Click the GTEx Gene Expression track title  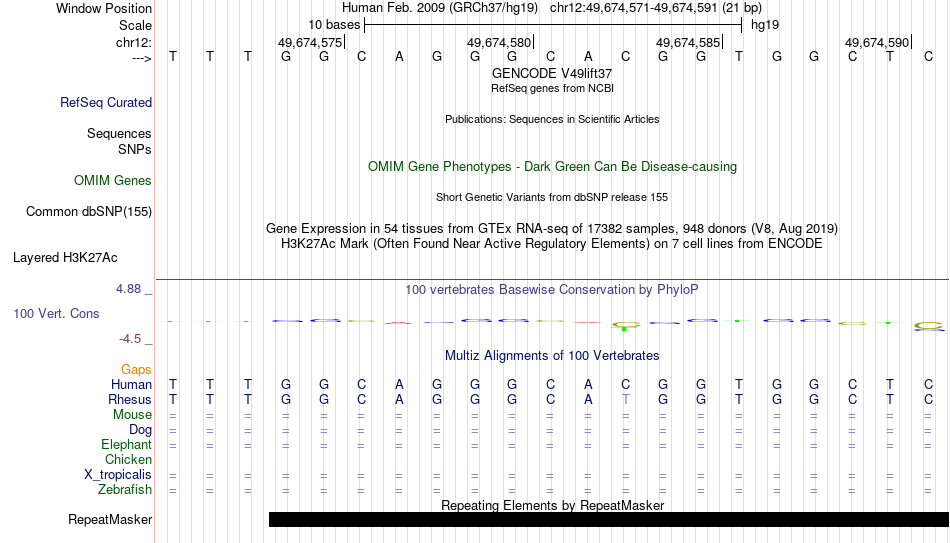[552, 228]
